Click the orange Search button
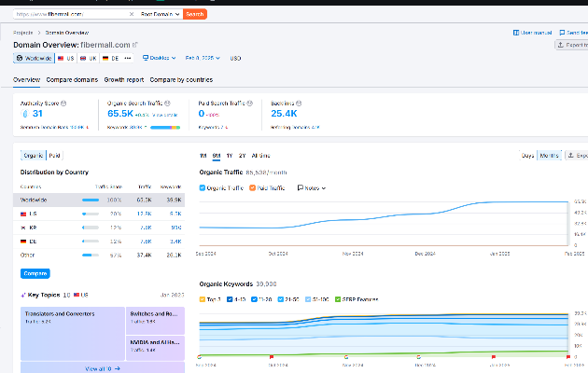The height and width of the screenshot is (373, 588). (195, 14)
